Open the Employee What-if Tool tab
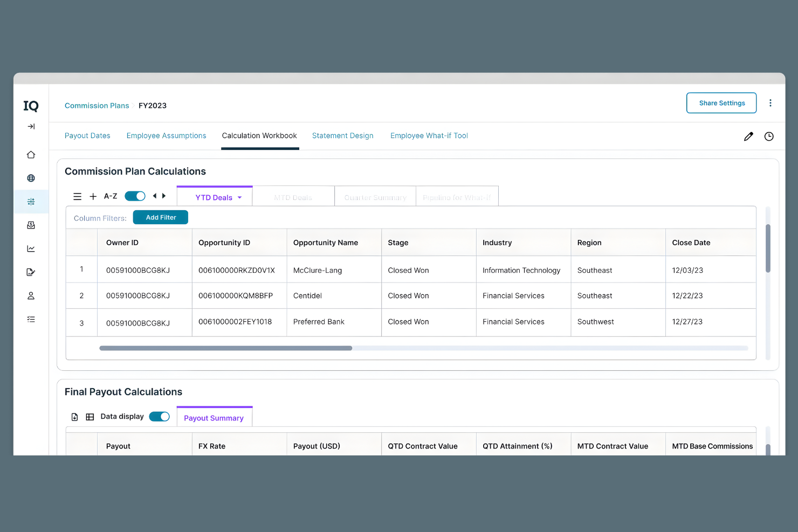The width and height of the screenshot is (798, 532). pos(429,135)
